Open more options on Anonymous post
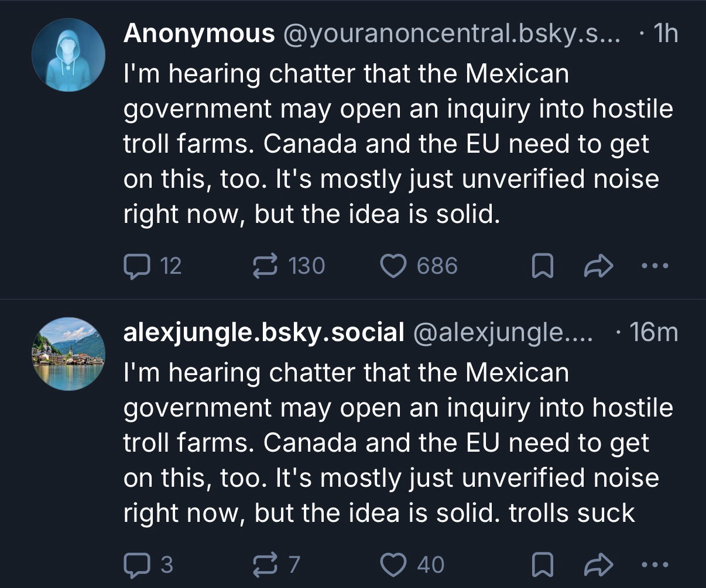Viewport: 706px width, 588px height. [654, 267]
